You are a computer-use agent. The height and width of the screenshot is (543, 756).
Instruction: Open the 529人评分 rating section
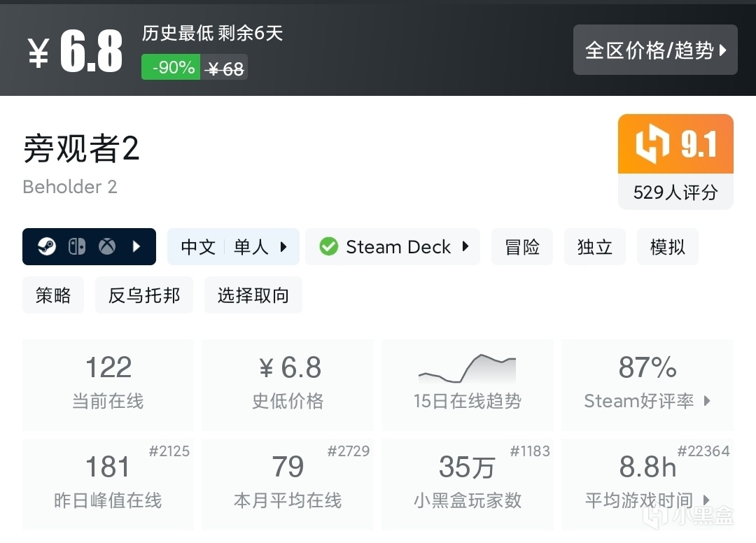click(x=675, y=192)
